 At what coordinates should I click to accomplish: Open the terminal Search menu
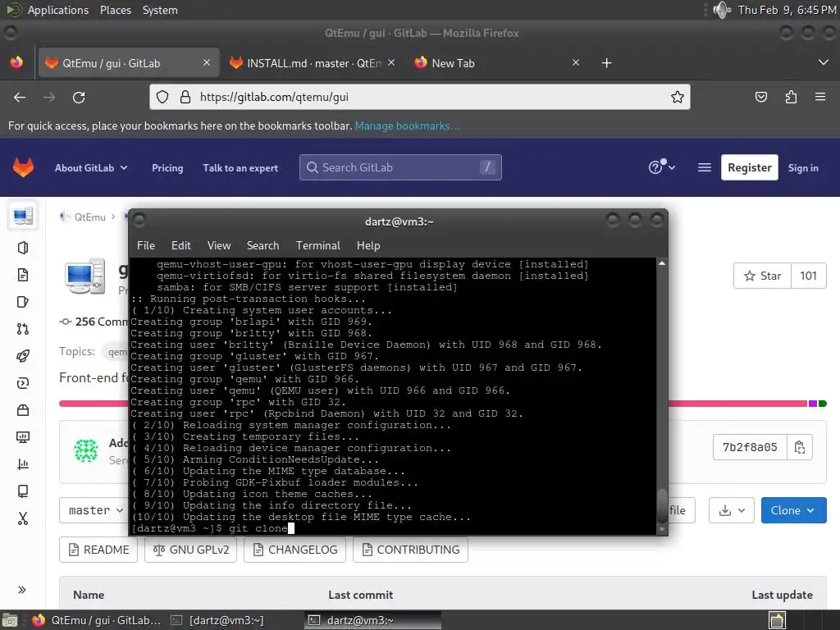point(262,245)
